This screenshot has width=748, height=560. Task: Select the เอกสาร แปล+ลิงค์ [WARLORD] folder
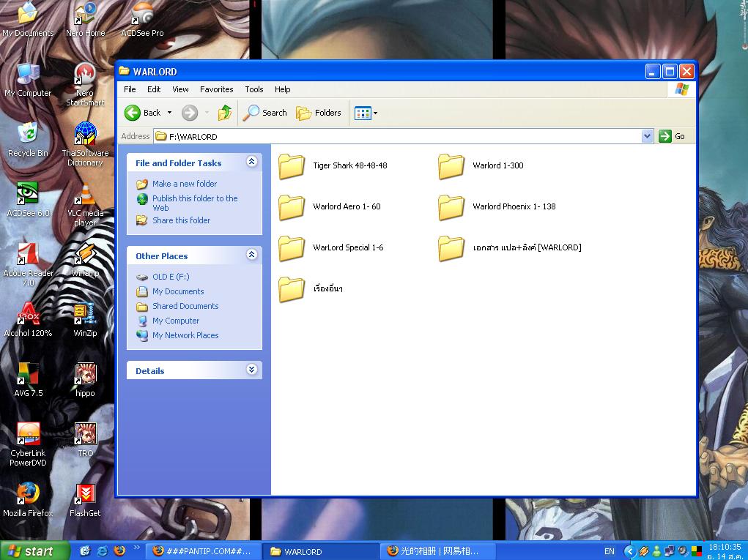click(x=510, y=248)
